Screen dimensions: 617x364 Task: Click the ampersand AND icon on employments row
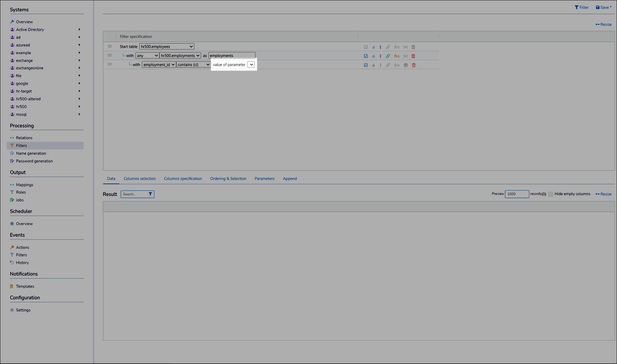click(373, 56)
